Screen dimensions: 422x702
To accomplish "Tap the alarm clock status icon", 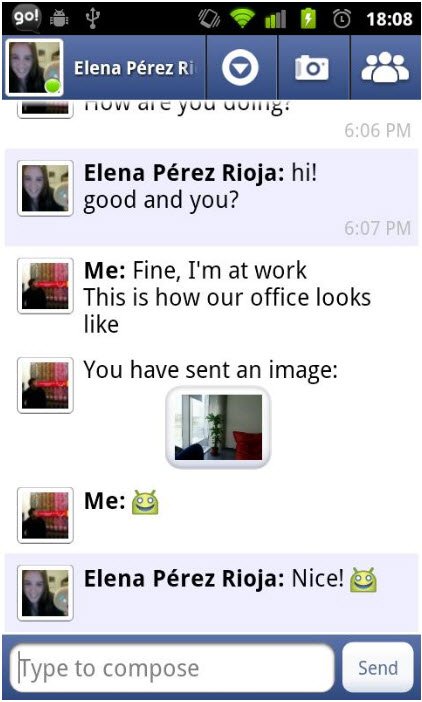I will pos(342,19).
